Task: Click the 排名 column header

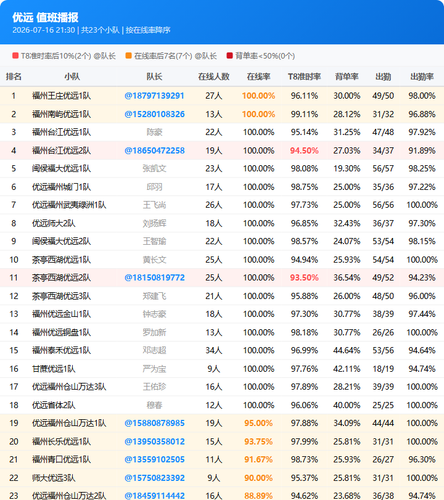Action: coord(14,77)
